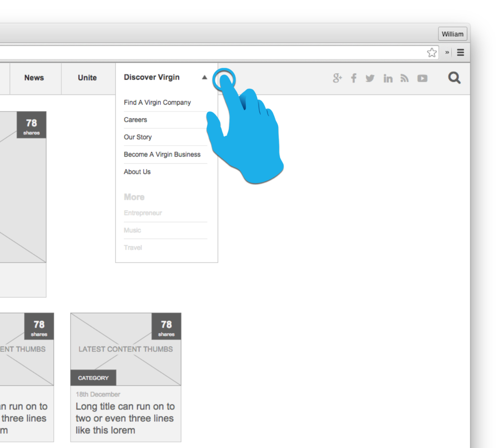The height and width of the screenshot is (448, 498).
Task: Click the More heading in dropdown
Action: click(134, 197)
